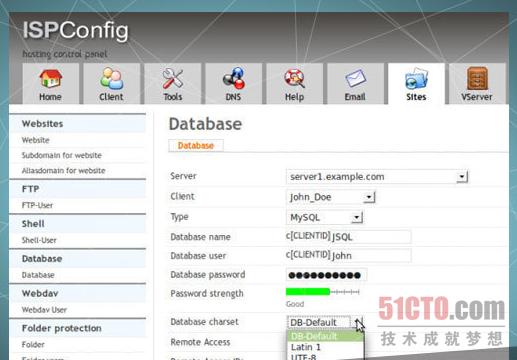Click the Websites section header
517x360 pixels.
coord(77,124)
